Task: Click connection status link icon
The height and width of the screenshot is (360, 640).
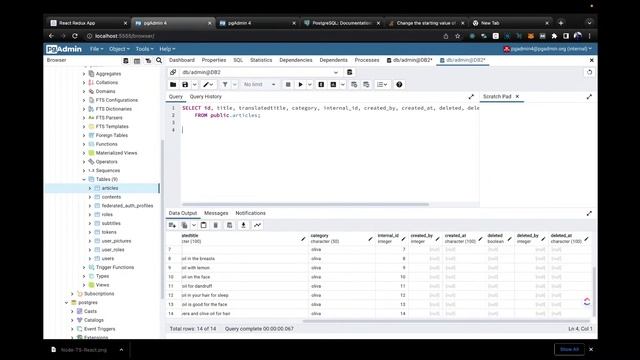Action: click(x=173, y=72)
